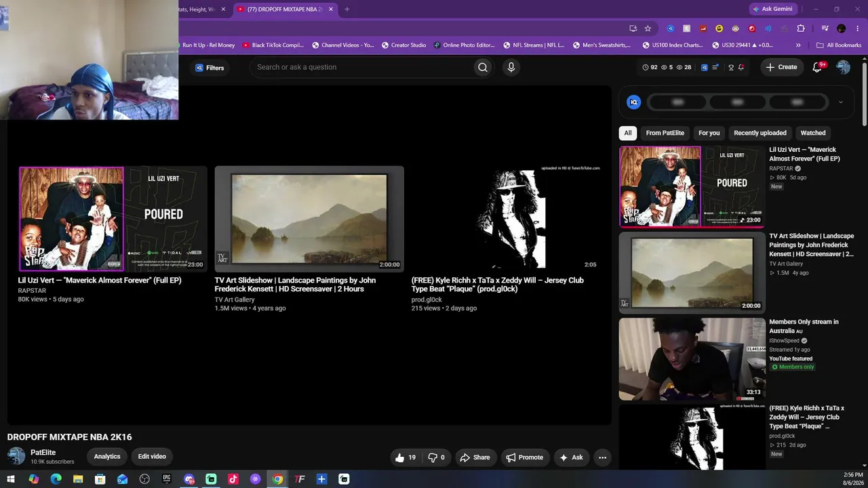Open the NFL Streams bookmark
868x488 pixels.
pyautogui.click(x=534, y=45)
